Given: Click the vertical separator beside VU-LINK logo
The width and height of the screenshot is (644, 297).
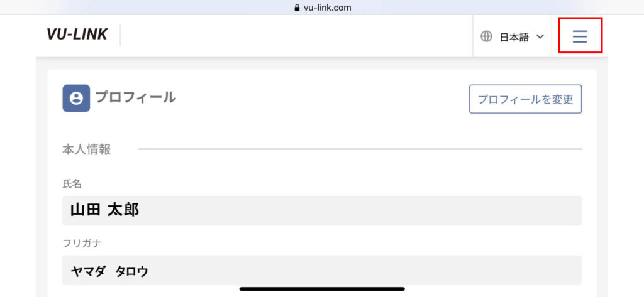Looking at the screenshot, I should pos(120,35).
